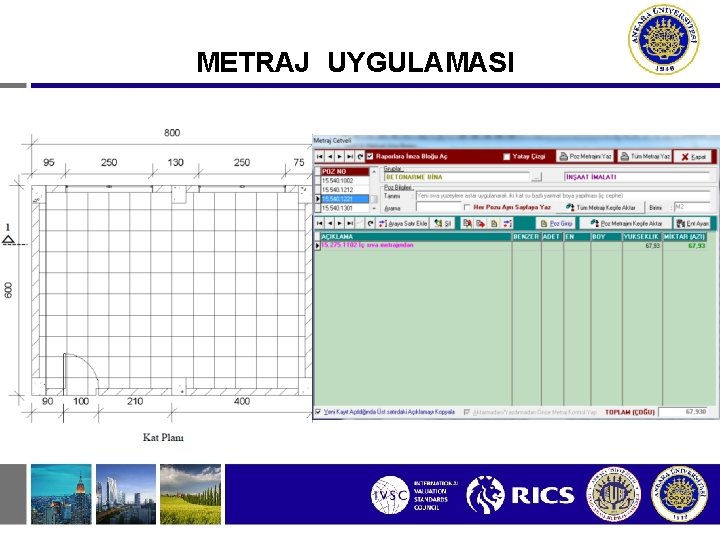Screen dimensions: 720x540
Task: Click POZ NO list scroll-down arrow
Action: coord(374,208)
